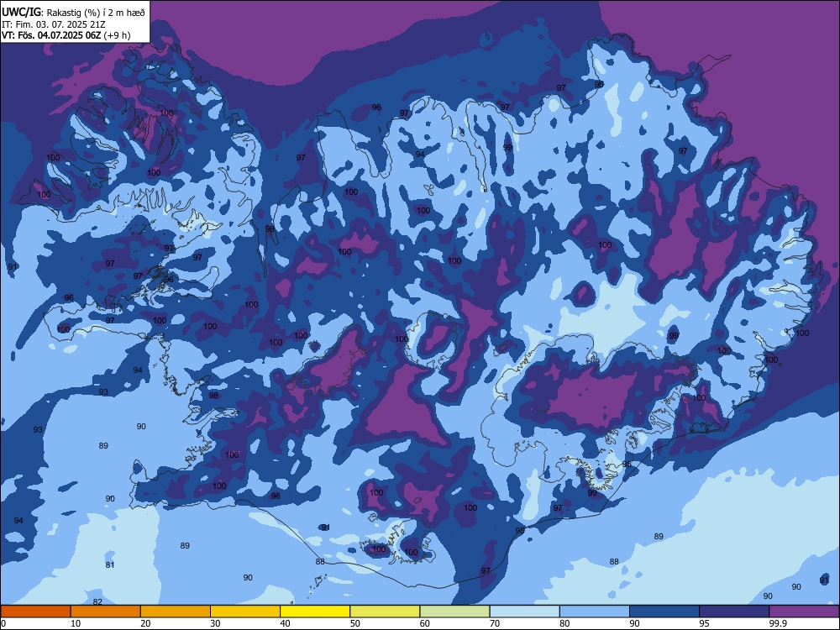Pick the indigo 95–99.9 legend swatch
This screenshot has width=840, height=630.
[x=734, y=612]
